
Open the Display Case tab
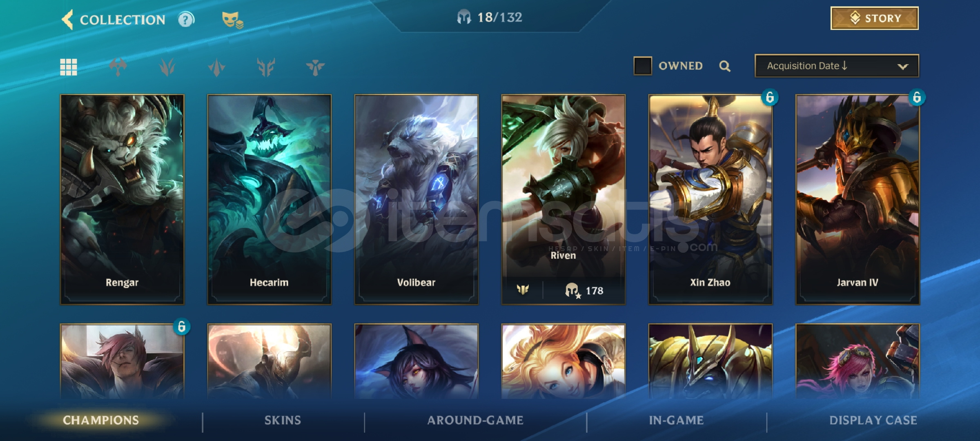[x=873, y=420]
